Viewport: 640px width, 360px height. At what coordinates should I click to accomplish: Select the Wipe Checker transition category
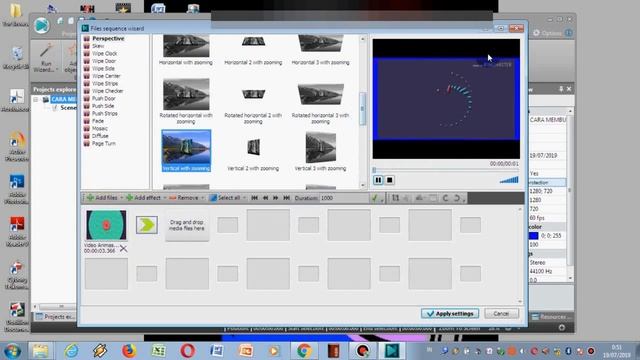coord(107,91)
